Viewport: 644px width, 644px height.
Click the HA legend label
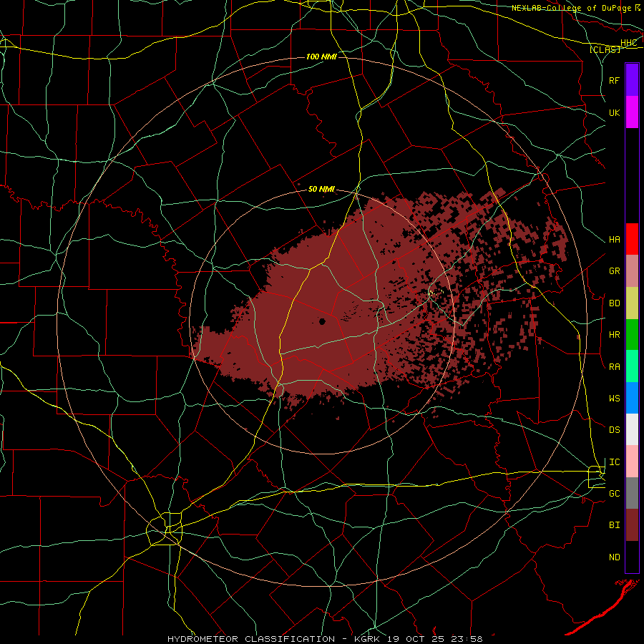click(x=615, y=239)
